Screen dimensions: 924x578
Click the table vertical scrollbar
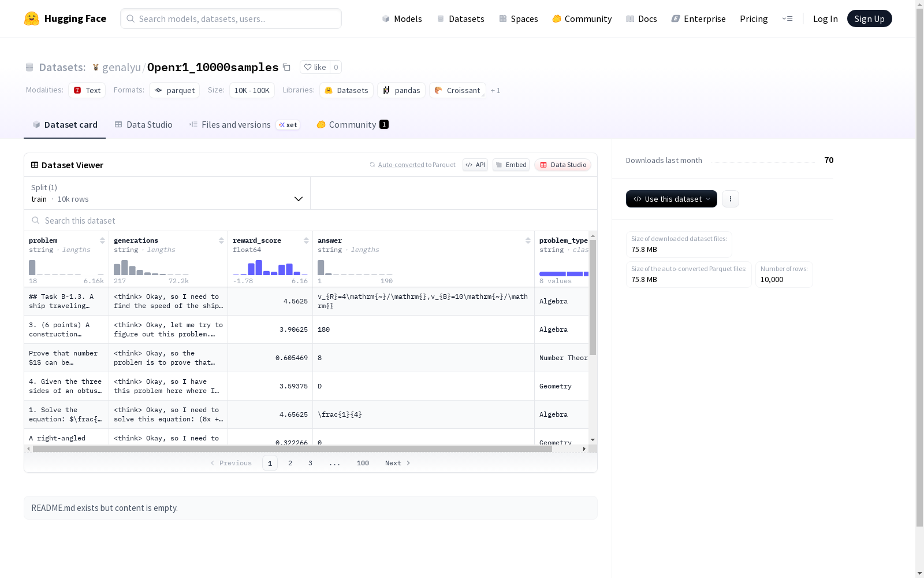(x=593, y=297)
